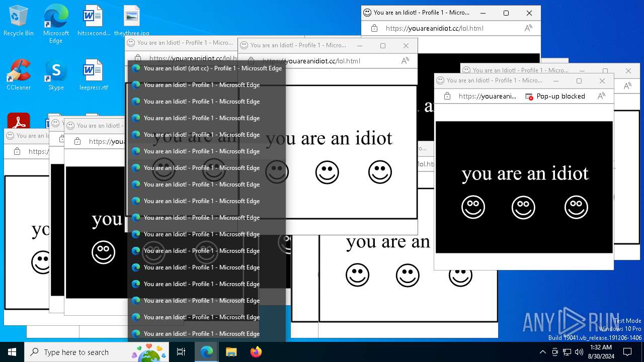Click the lol.html address bar in the middle window
The width and height of the screenshot is (644, 362).
point(310,61)
